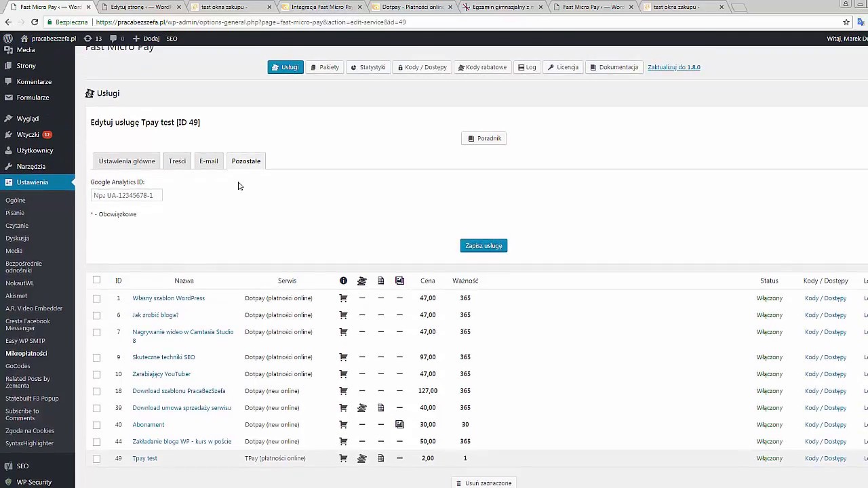Open the Mikropłatności settings submenu
This screenshot has height=488, width=868.
coord(26,354)
